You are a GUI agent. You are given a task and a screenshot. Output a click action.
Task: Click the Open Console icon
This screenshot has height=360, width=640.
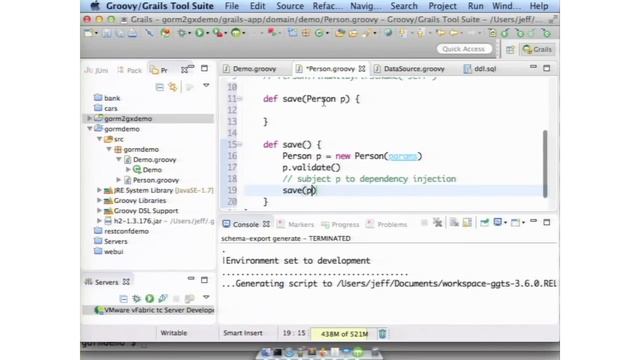(516, 222)
